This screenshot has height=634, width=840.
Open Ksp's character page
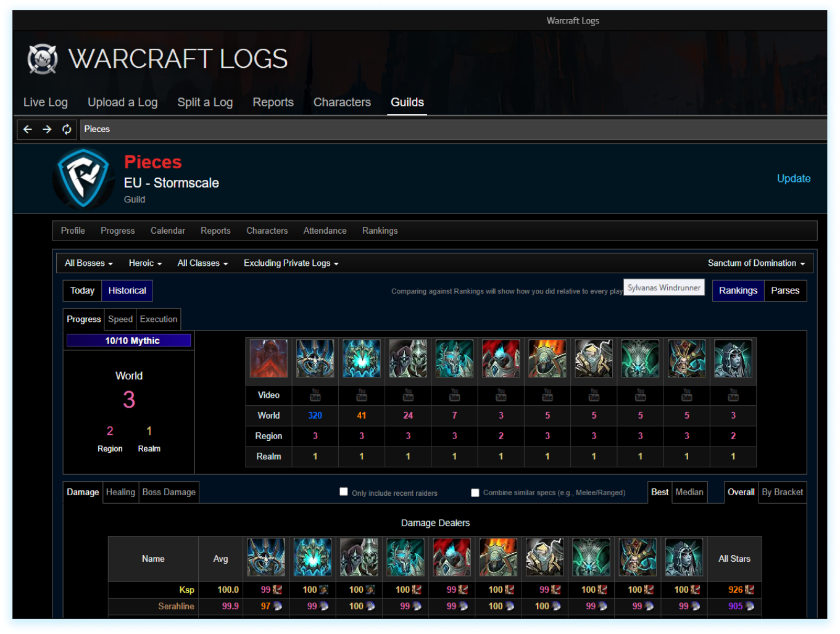[x=186, y=590]
